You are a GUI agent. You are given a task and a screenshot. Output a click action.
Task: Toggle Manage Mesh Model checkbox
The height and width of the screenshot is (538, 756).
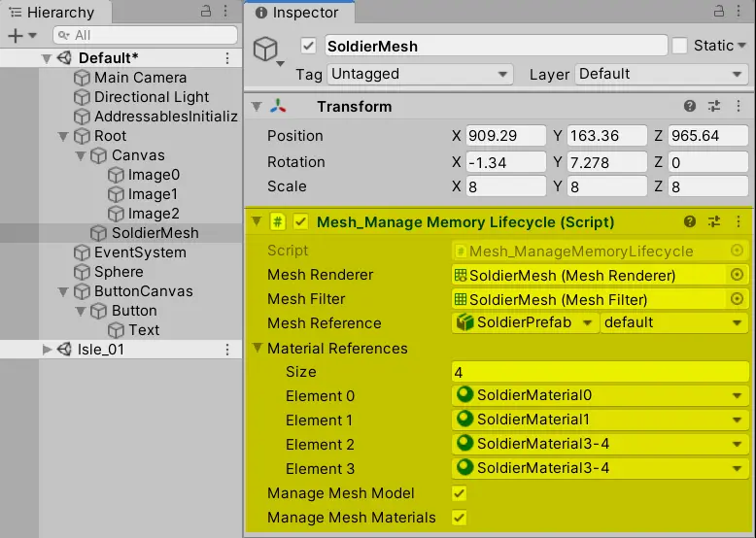460,493
